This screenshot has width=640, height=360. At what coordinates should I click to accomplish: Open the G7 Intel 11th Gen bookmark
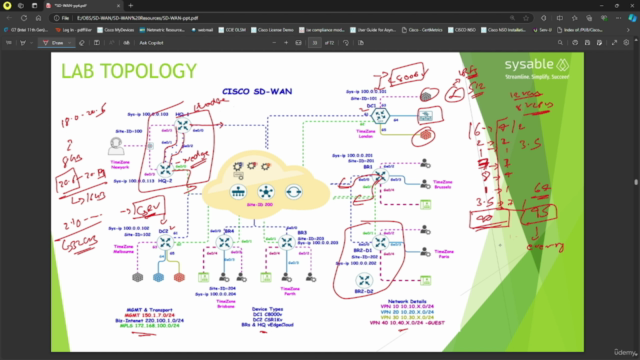pyautogui.click(x=26, y=30)
